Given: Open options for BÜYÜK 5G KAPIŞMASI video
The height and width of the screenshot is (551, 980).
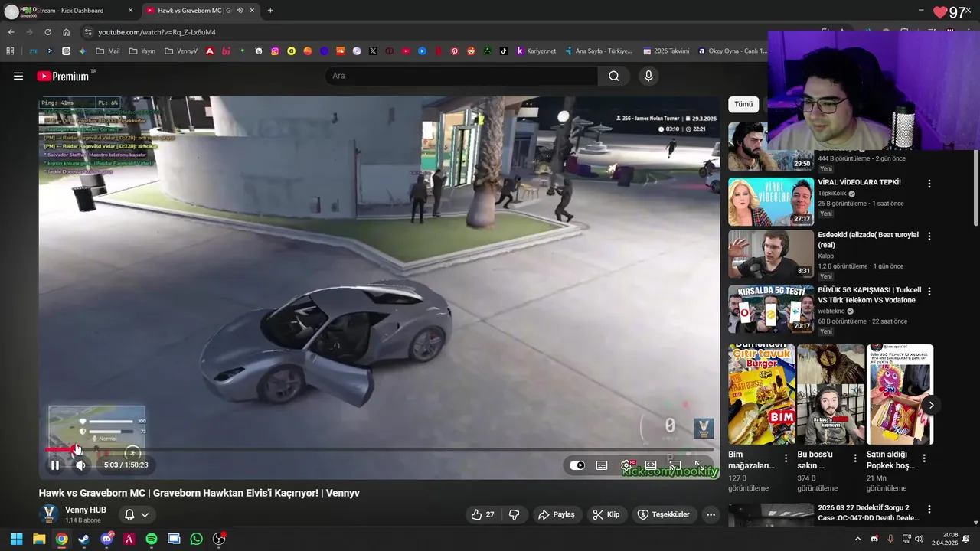Looking at the screenshot, I should coord(929,292).
